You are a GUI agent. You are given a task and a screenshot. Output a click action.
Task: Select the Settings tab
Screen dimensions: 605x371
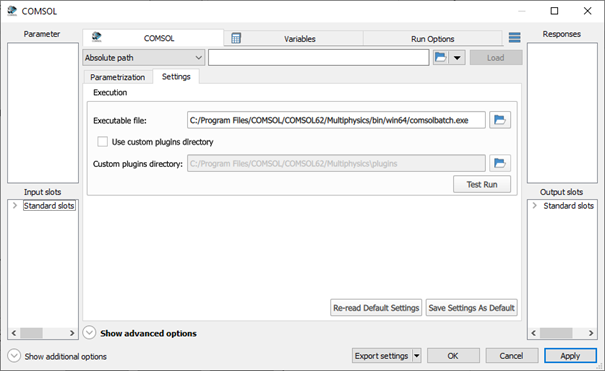[x=176, y=77]
